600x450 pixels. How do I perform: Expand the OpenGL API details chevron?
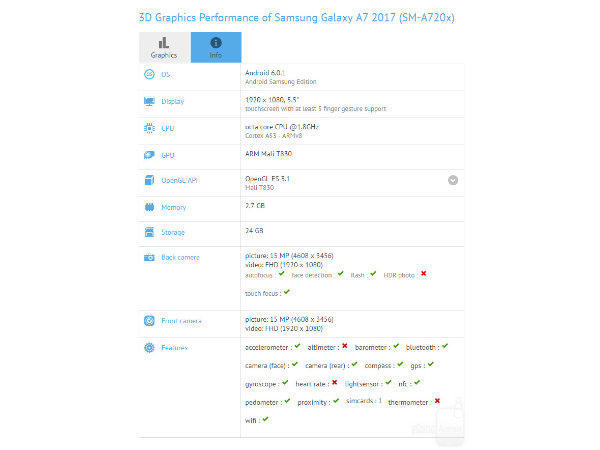click(453, 180)
